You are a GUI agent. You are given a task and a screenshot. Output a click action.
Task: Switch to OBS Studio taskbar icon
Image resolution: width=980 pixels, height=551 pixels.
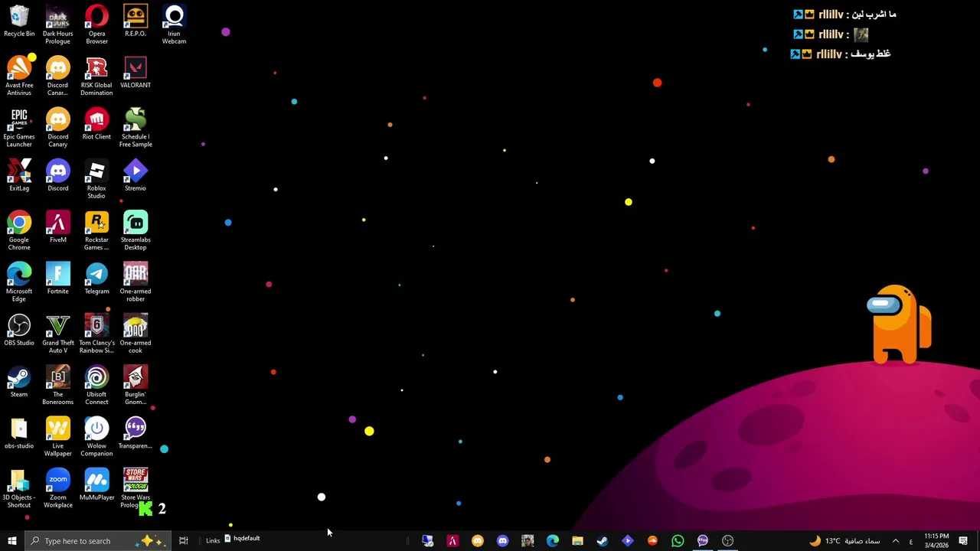point(727,541)
